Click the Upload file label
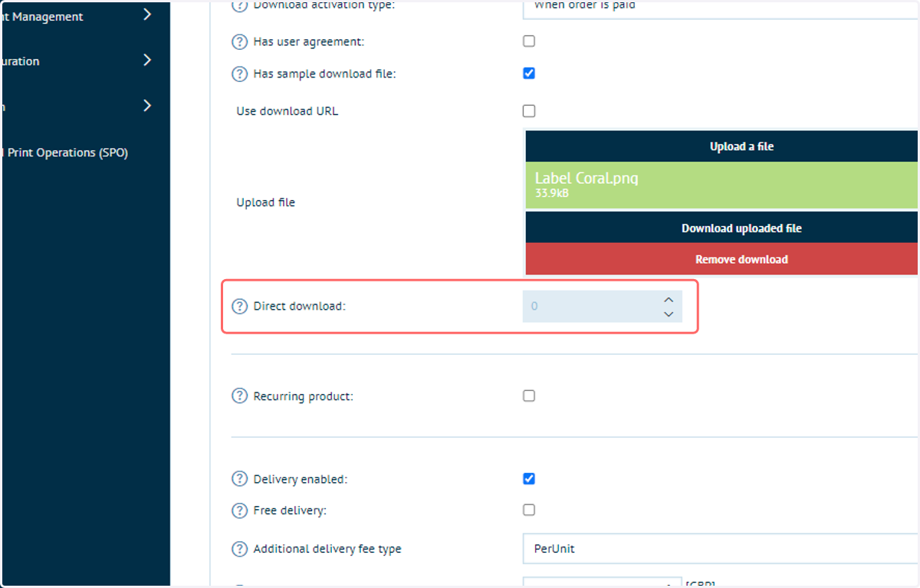Image resolution: width=920 pixels, height=588 pixels. (x=266, y=202)
